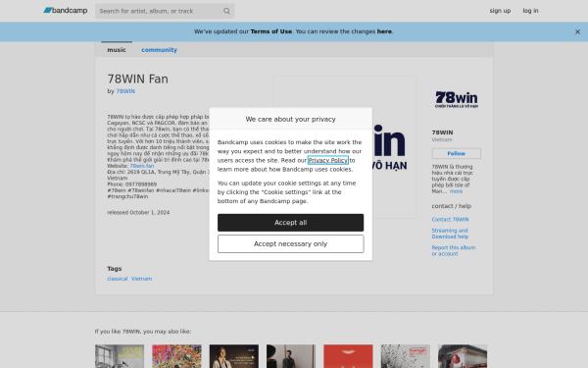Open the third recommended album, a dark portrait

pos(234,356)
